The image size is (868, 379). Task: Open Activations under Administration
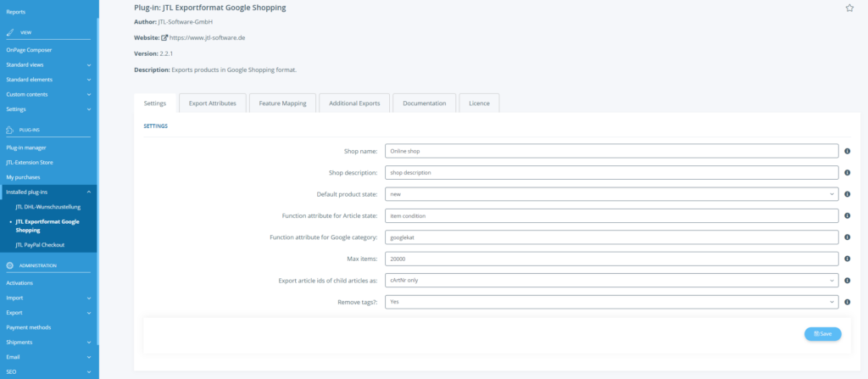tap(19, 283)
